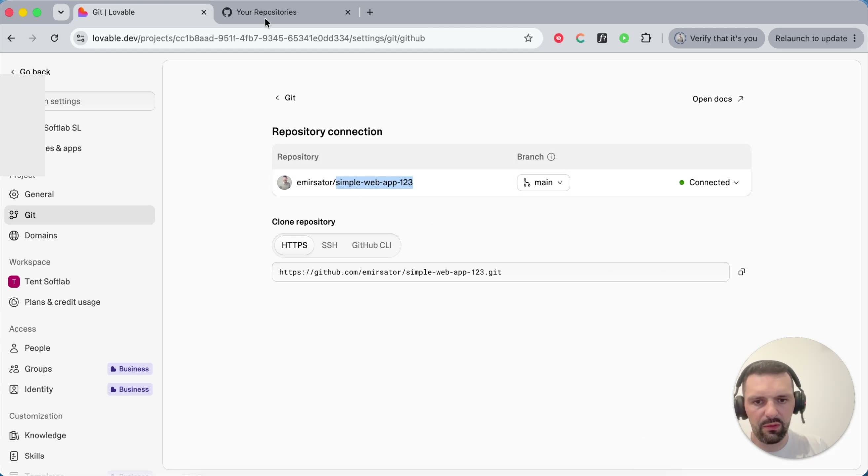Open General project settings
The image size is (868, 476).
(x=80, y=194)
